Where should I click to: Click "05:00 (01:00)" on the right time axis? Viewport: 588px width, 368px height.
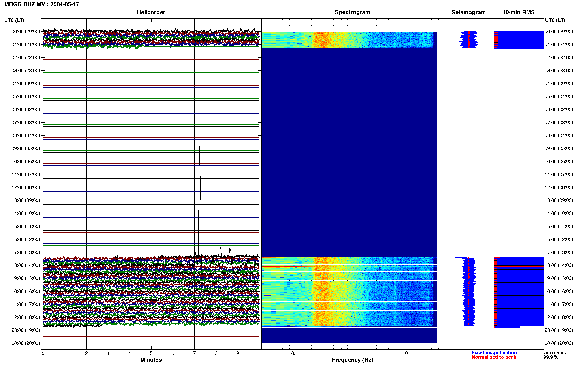click(x=559, y=96)
